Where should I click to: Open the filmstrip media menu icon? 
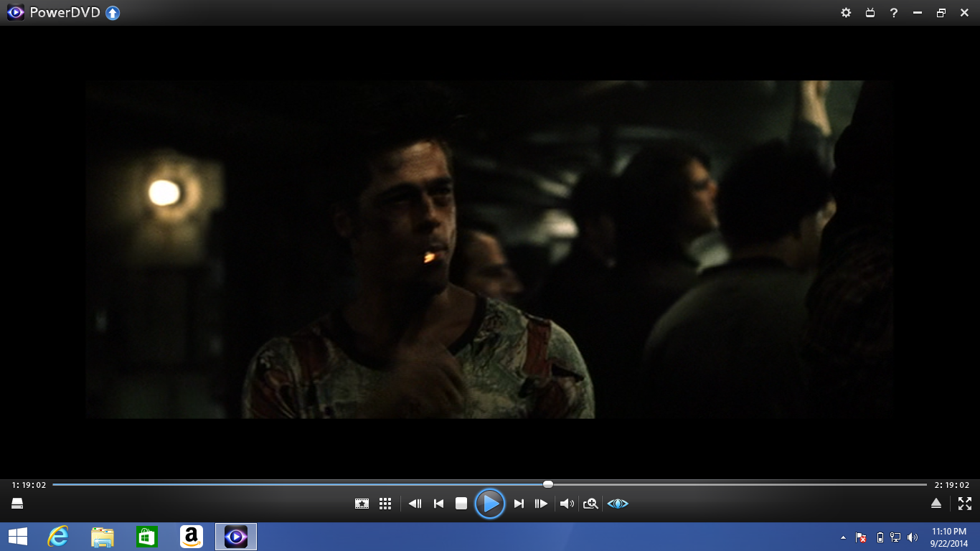(362, 504)
